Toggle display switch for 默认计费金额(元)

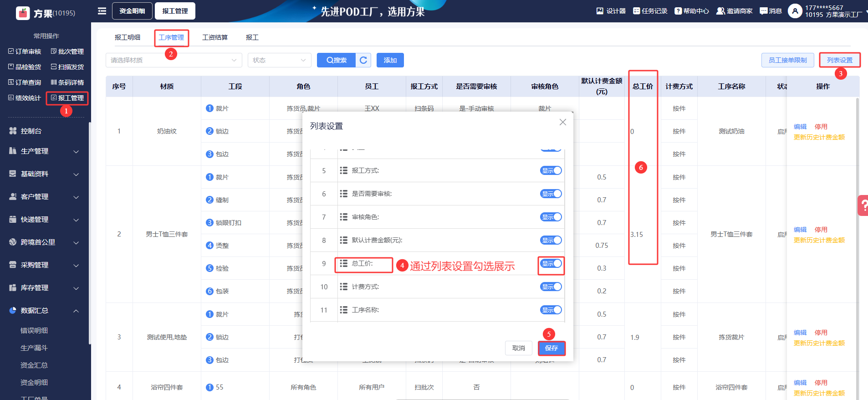pyautogui.click(x=551, y=240)
